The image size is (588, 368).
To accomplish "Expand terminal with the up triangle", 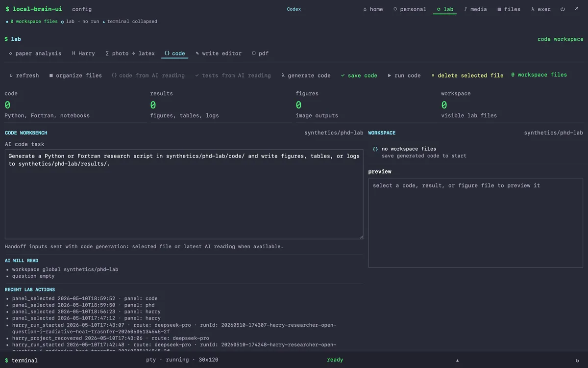I will [x=458, y=360].
